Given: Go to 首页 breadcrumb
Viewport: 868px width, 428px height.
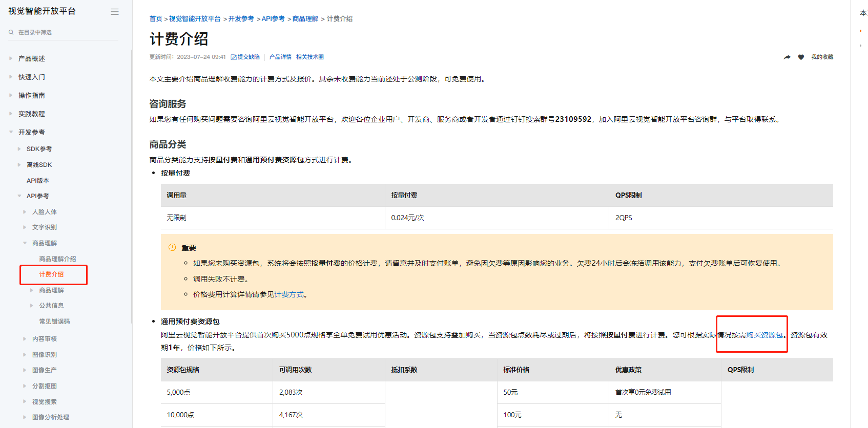Looking at the screenshot, I should coord(156,19).
